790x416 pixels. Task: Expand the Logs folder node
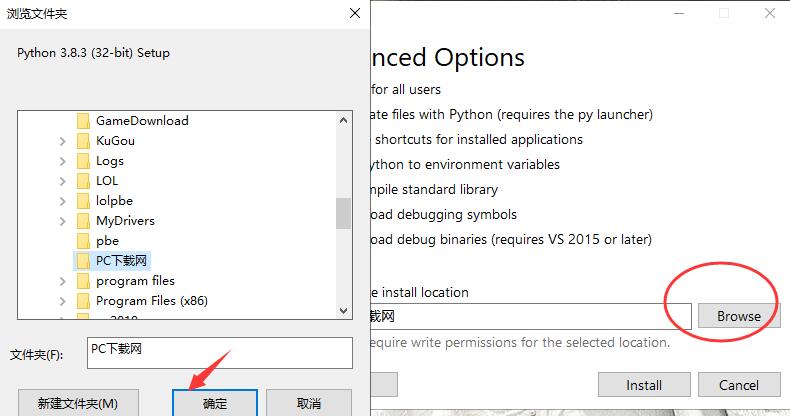click(63, 161)
